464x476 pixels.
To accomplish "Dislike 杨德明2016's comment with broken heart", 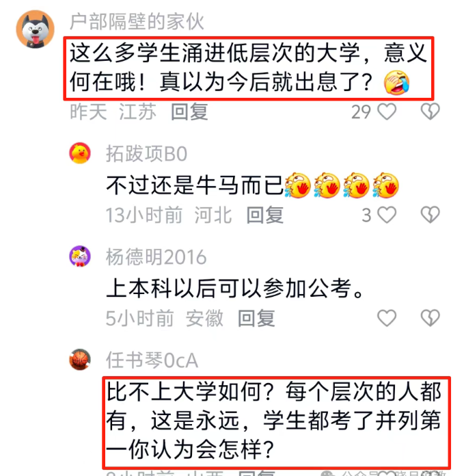I will pyautogui.click(x=430, y=318).
